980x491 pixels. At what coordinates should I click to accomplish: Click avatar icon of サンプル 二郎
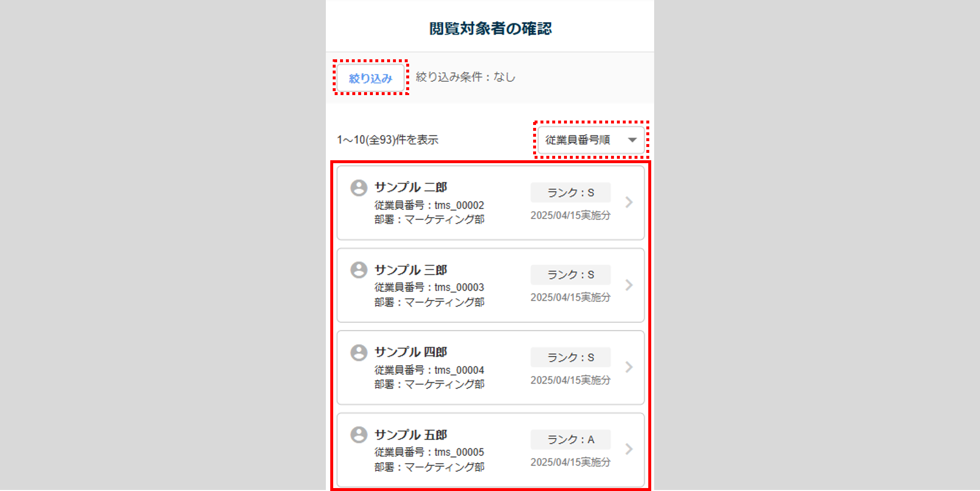point(359,188)
